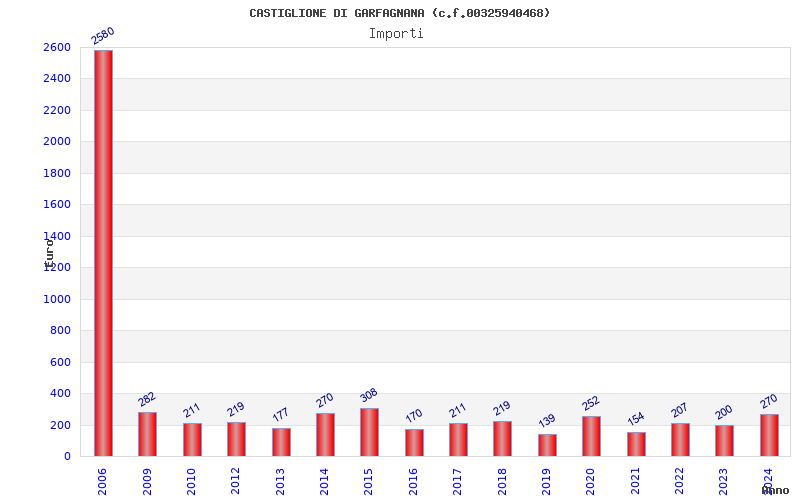Click the 154 value label
This screenshot has height=500, width=800.
point(636,418)
